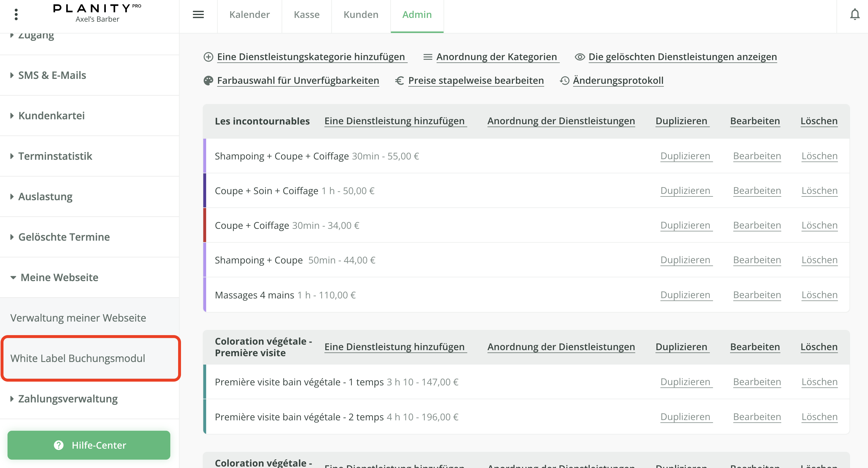This screenshot has height=468, width=868.
Task: Expand the Zahlungsverwaltung section
Action: tap(67, 399)
